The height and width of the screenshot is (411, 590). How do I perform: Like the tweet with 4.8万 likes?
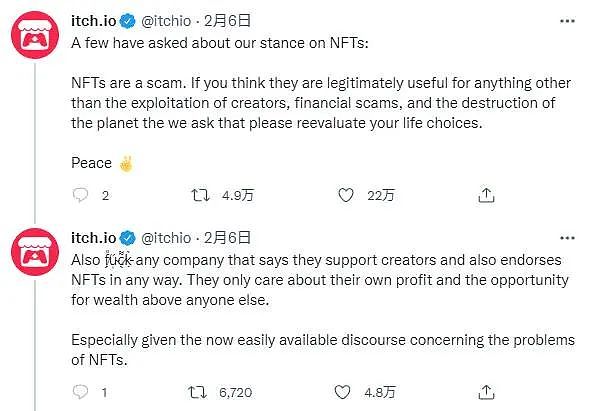coord(342,392)
